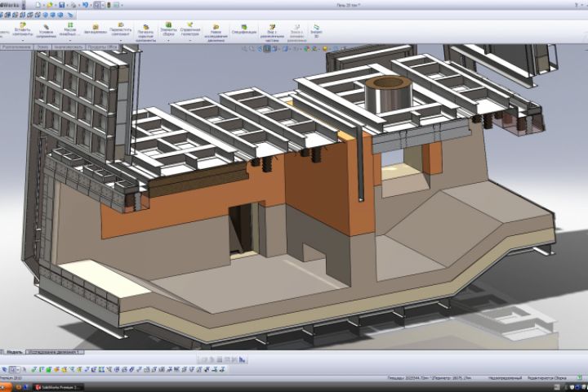Click Массив линейный component pattern tool

pyautogui.click(x=70, y=30)
